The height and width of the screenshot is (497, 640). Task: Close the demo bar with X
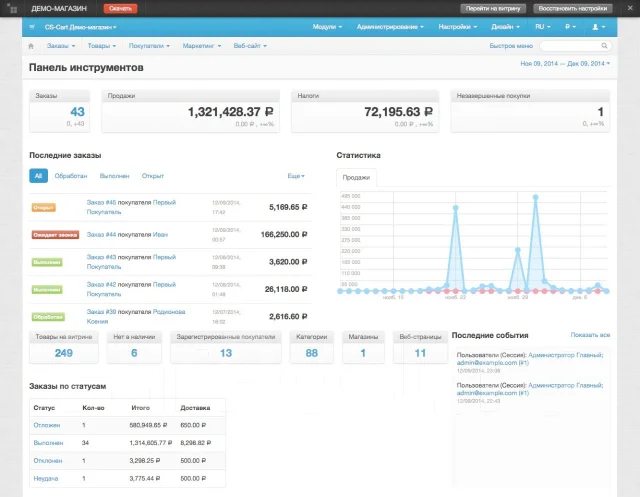click(630, 8)
